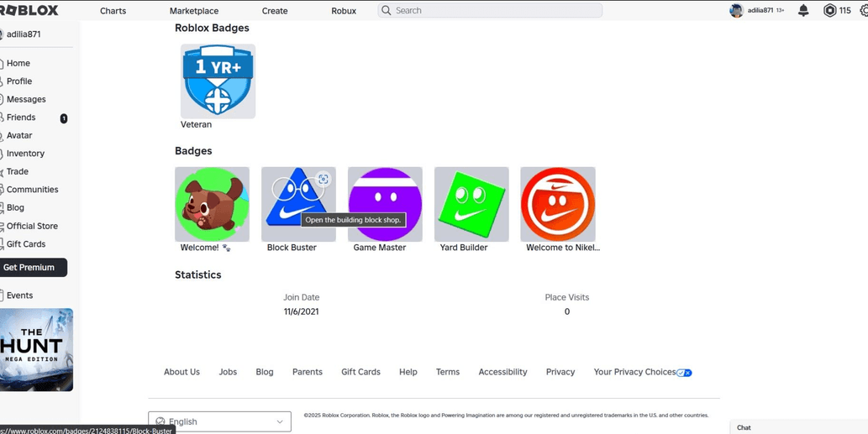The height and width of the screenshot is (434, 868).
Task: Click the Block Buster badge label
Action: (292, 248)
